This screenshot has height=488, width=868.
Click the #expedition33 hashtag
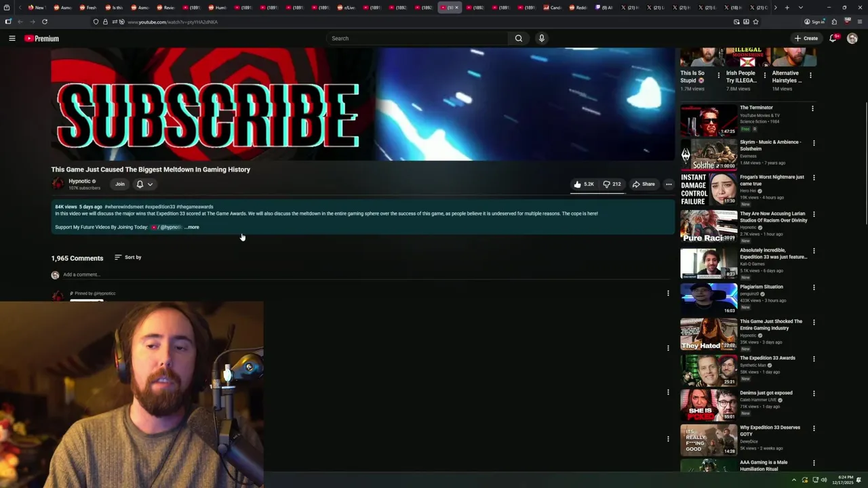point(160,207)
